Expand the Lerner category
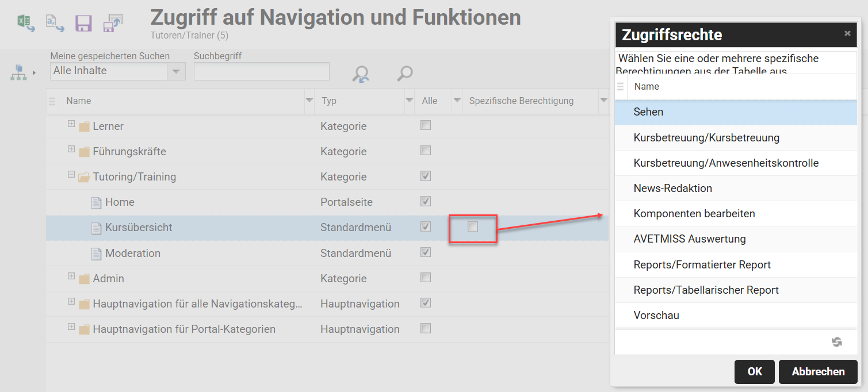 pos(71,124)
